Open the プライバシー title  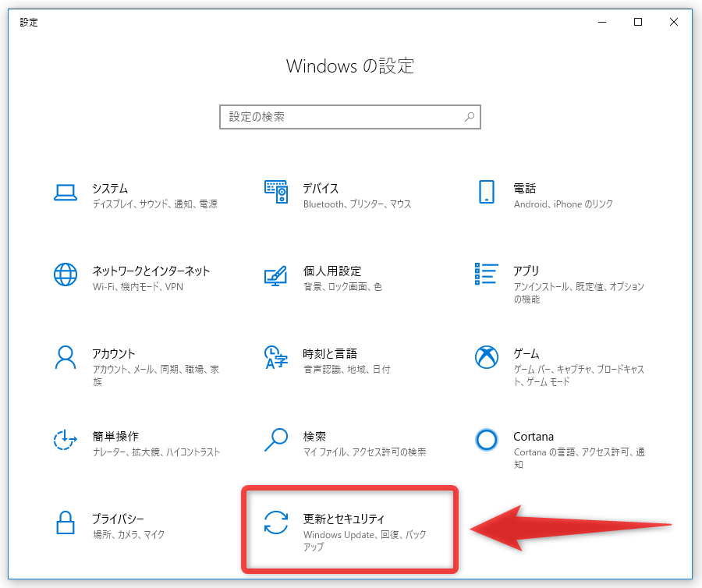point(119,519)
